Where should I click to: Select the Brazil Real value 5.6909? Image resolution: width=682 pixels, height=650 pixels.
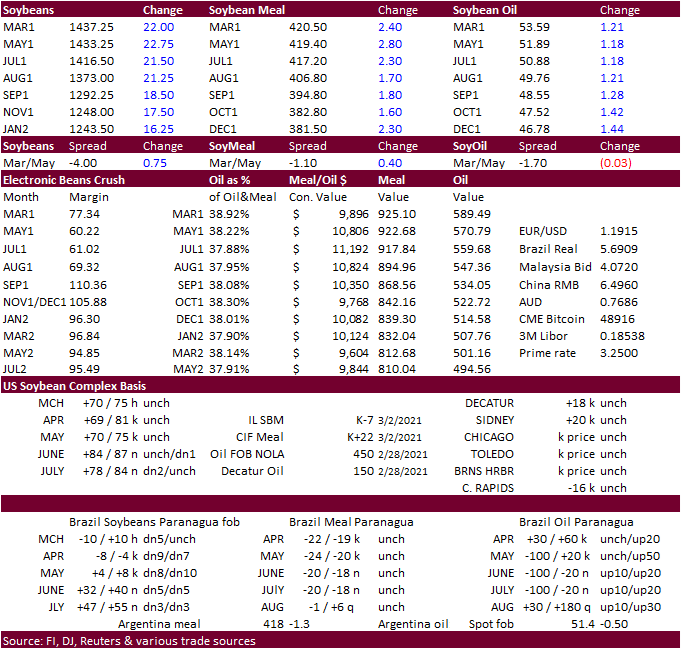[618, 249]
